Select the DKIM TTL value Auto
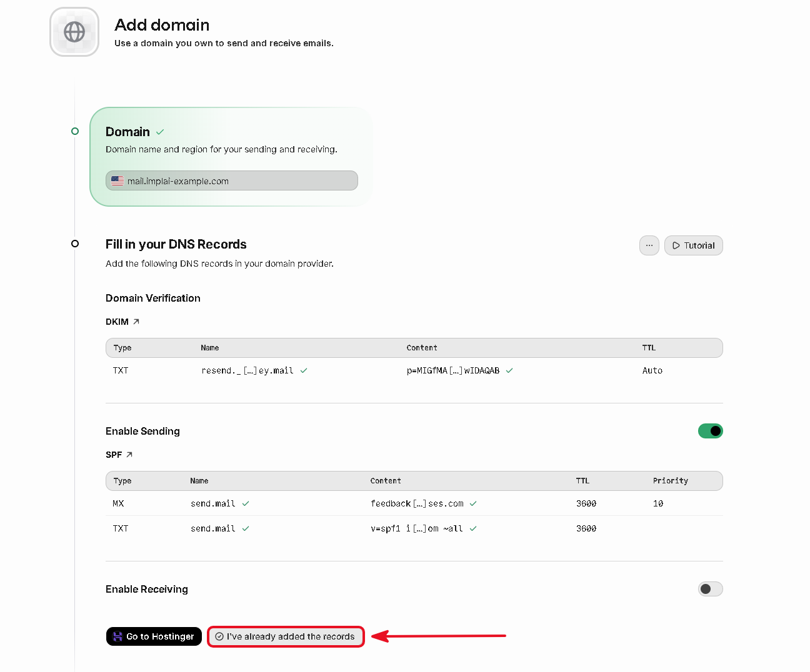The height and width of the screenshot is (672, 810). 652,370
